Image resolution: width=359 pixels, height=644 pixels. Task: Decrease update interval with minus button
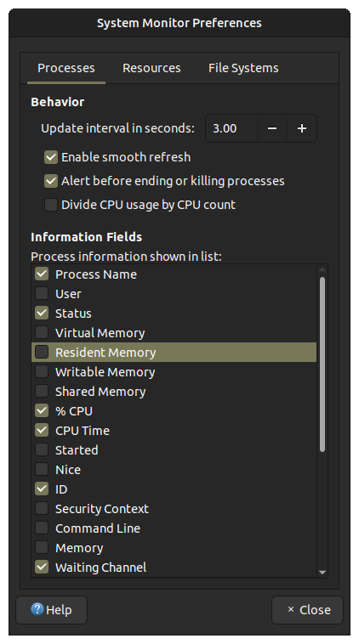[x=272, y=128]
